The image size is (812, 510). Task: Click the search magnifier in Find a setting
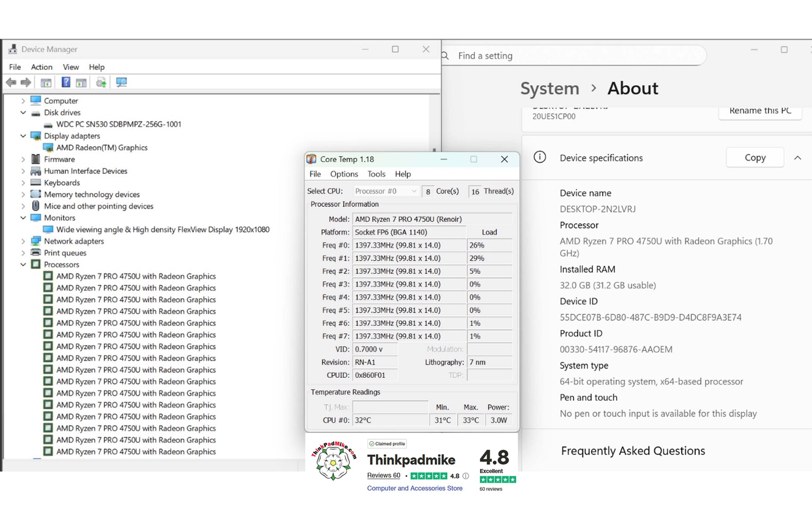445,55
